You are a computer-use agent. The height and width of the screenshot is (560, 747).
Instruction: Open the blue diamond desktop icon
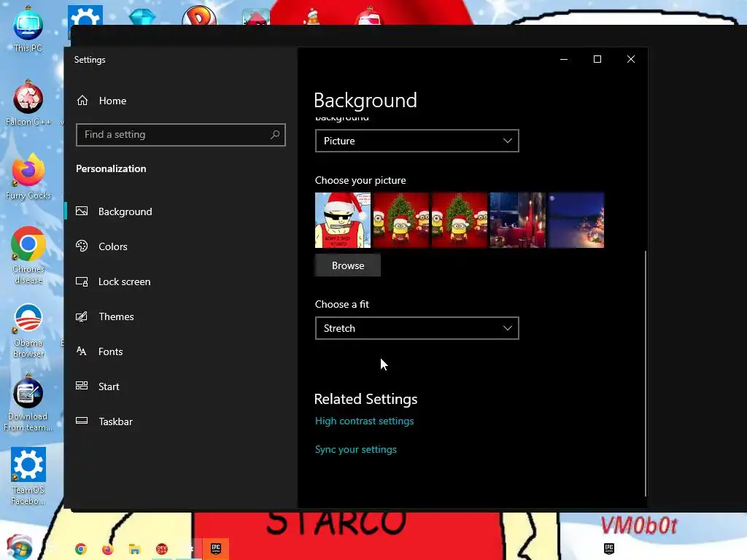(142, 17)
